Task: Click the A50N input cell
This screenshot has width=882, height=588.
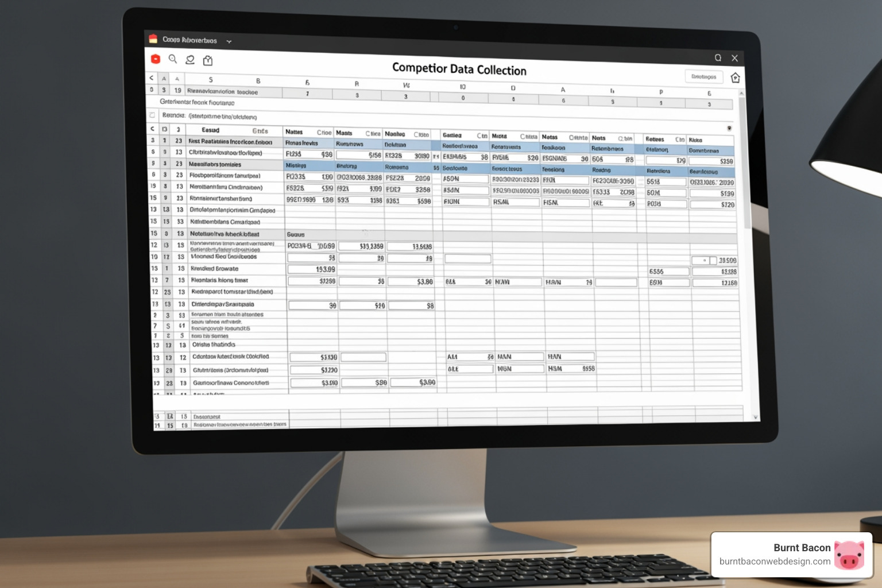Action: (465, 179)
